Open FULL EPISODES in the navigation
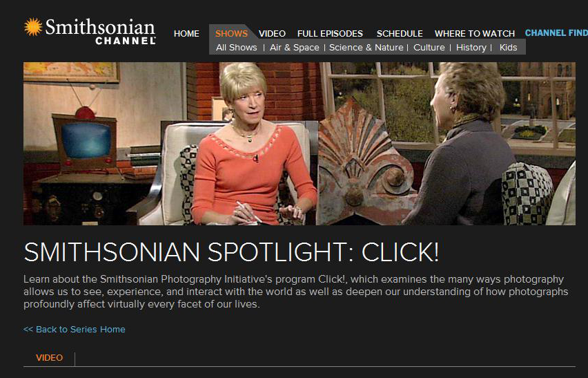 [x=330, y=33]
